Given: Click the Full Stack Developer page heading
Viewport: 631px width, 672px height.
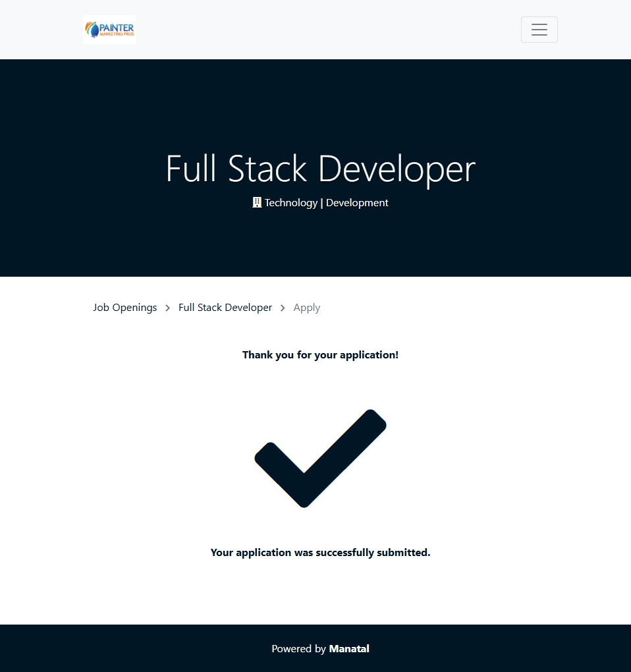Looking at the screenshot, I should click(x=320, y=169).
